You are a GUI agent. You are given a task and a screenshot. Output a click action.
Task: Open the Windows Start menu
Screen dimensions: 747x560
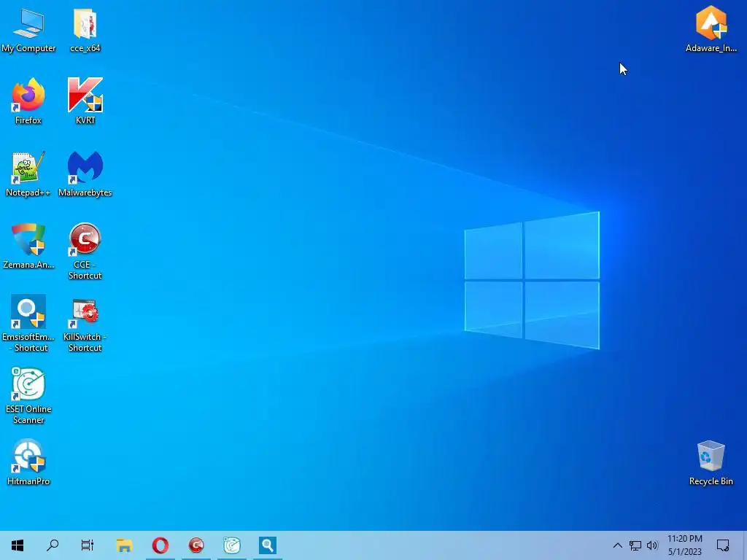18,545
